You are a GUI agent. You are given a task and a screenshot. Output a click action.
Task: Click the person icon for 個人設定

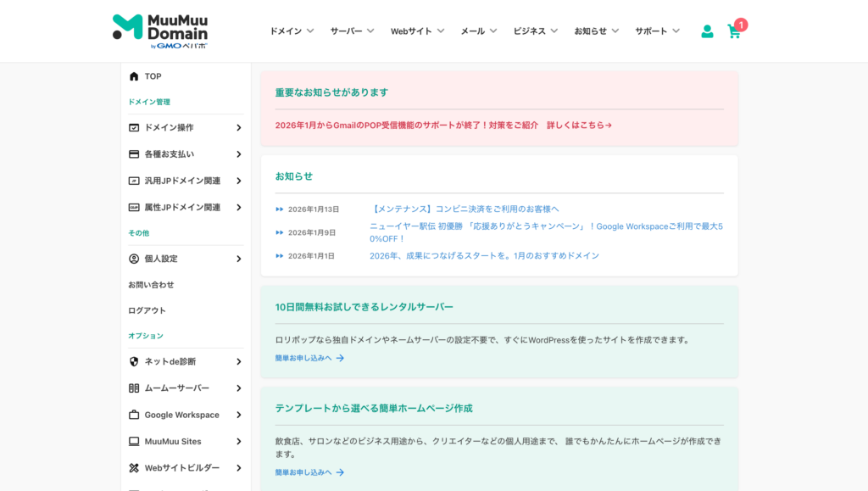(134, 259)
